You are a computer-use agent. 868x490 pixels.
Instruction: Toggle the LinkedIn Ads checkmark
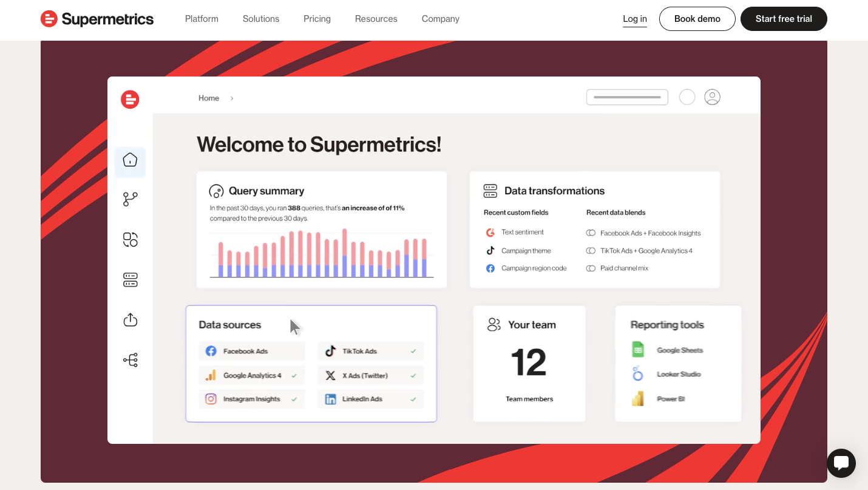(x=413, y=399)
